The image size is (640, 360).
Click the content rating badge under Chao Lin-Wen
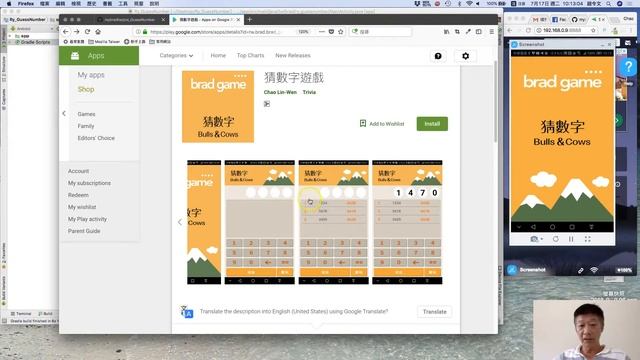pyautogui.click(x=267, y=104)
